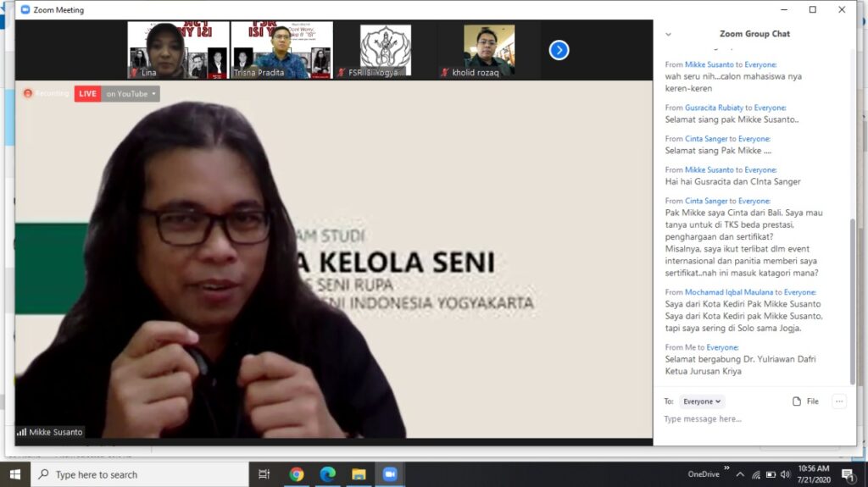The image size is (868, 487).
Task: Open File Explorer from taskbar
Action: point(359,474)
